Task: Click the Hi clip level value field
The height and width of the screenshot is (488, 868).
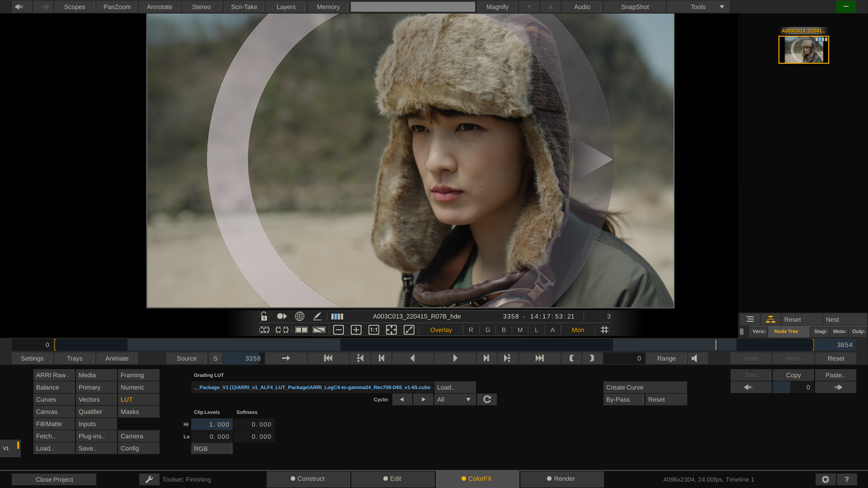Action: [212, 424]
